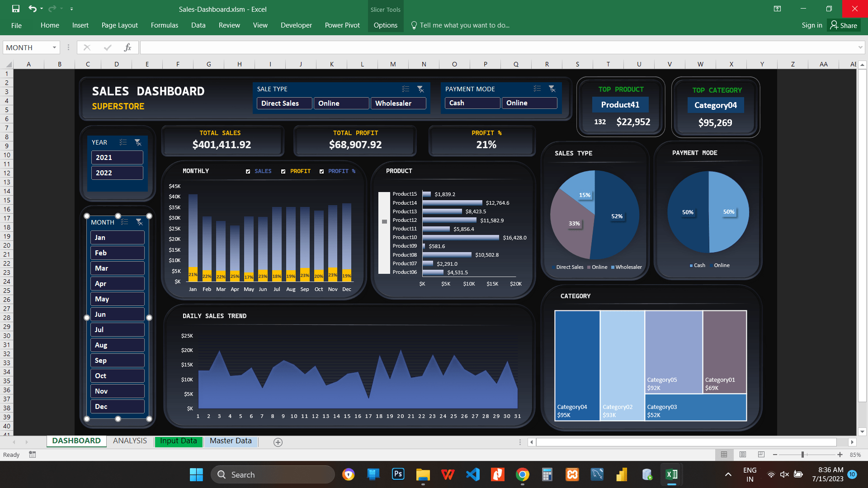Open Visual Studio Code from taskbar
This screenshot has height=488, width=868.
473,474
